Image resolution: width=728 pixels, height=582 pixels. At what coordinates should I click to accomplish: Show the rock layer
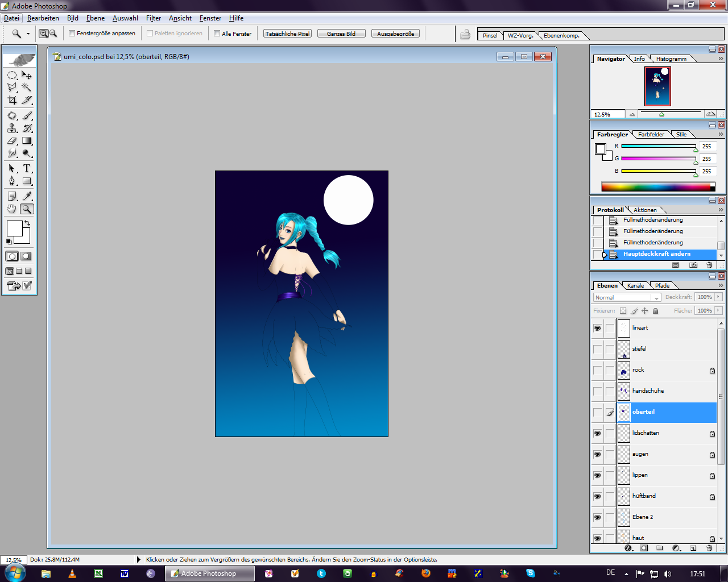(x=597, y=370)
